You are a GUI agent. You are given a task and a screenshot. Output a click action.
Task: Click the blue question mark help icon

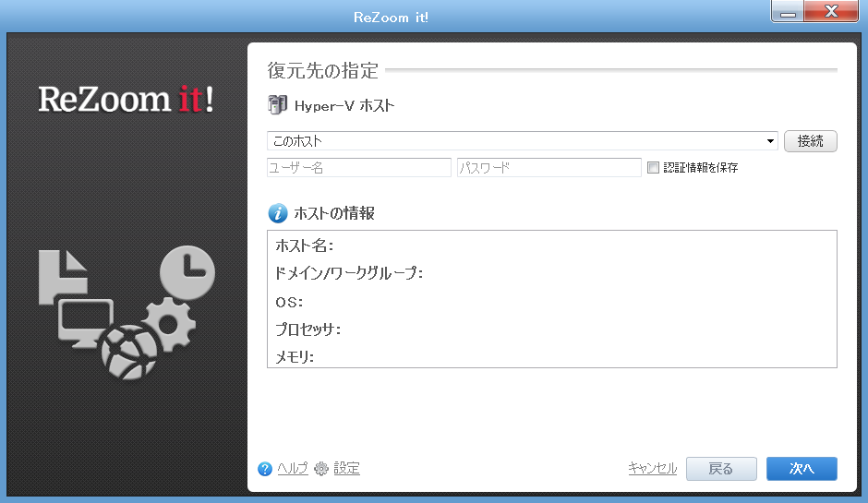265,469
